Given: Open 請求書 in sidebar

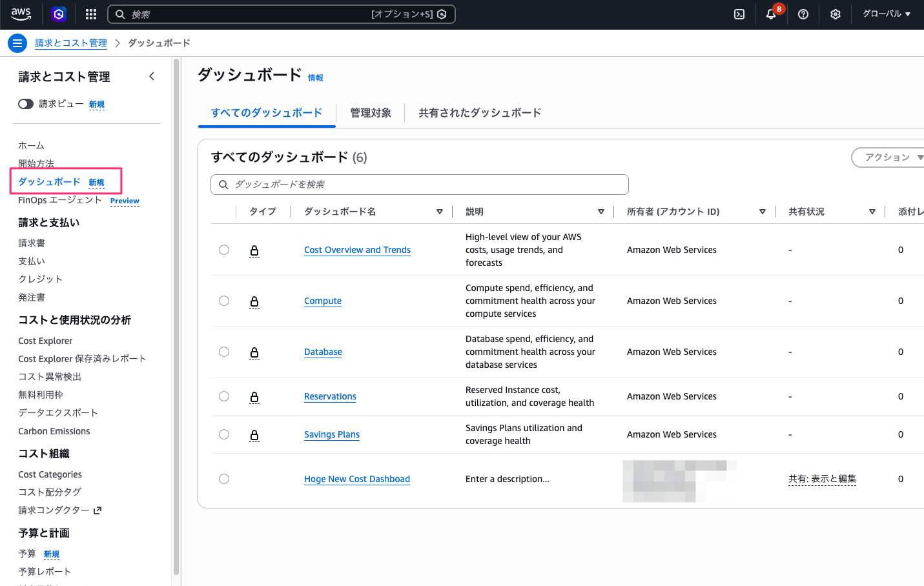Looking at the screenshot, I should [32, 243].
